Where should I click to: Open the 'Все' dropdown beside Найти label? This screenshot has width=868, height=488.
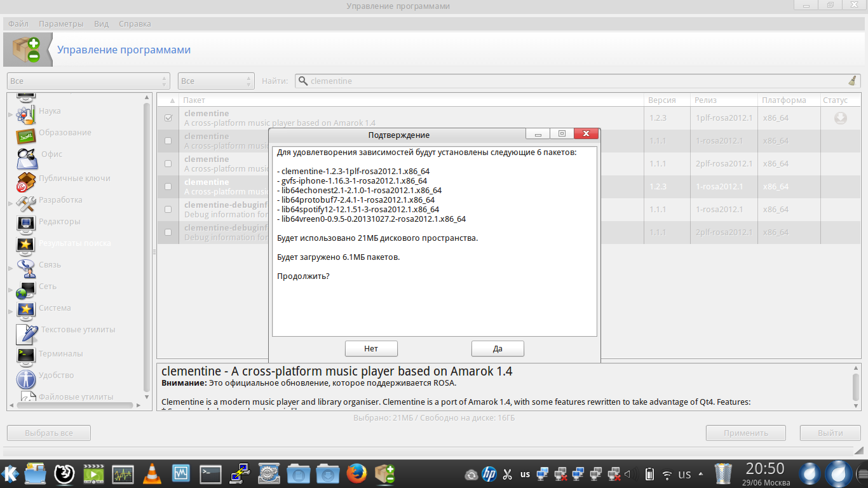click(x=216, y=81)
